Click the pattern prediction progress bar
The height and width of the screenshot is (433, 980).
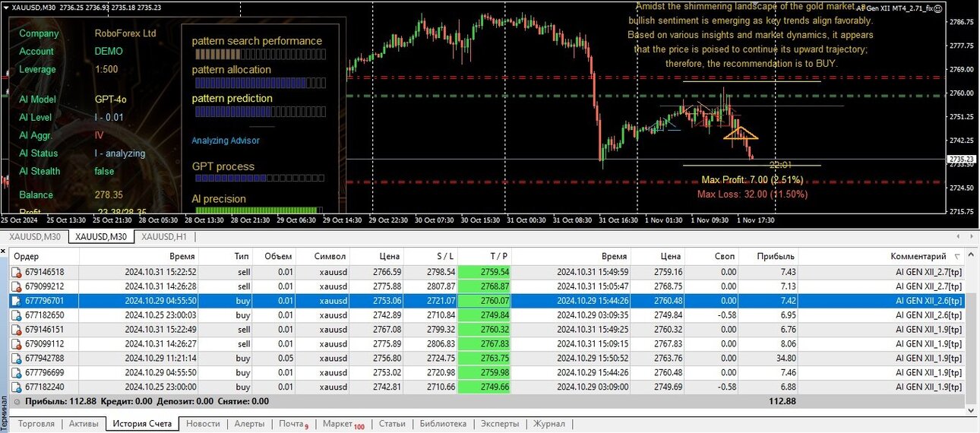point(260,112)
